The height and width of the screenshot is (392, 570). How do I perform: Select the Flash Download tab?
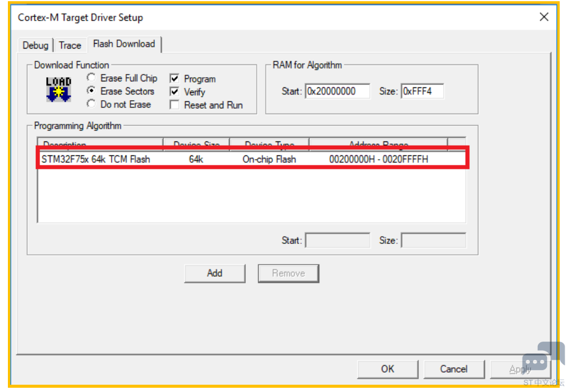click(124, 44)
